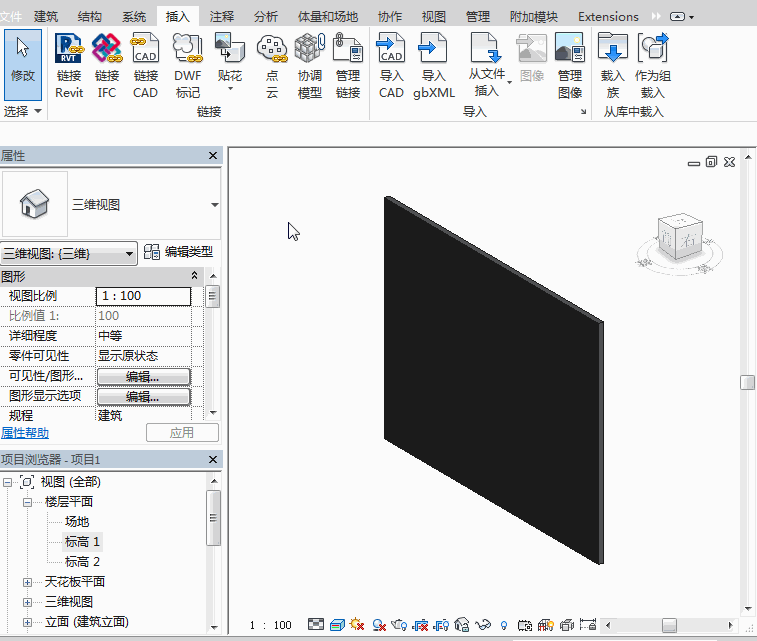Switch to the 注释 ribbon tab
757x641 pixels.
point(222,17)
